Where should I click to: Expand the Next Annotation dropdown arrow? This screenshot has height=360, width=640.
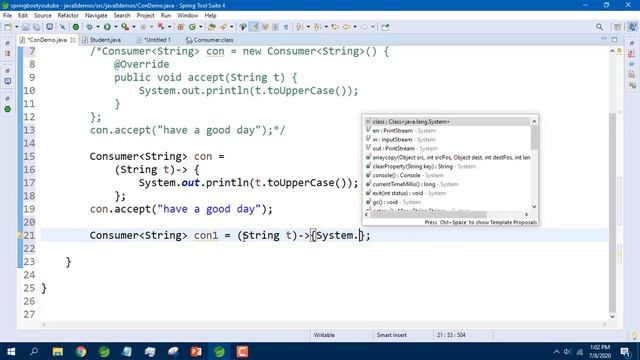[308, 27]
